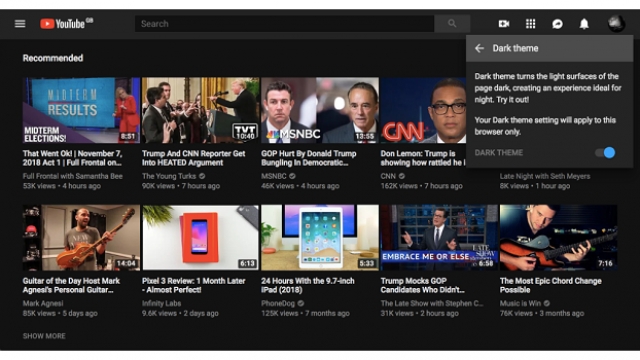
Task: Click Music is Win verified badge
Action: pos(547,303)
